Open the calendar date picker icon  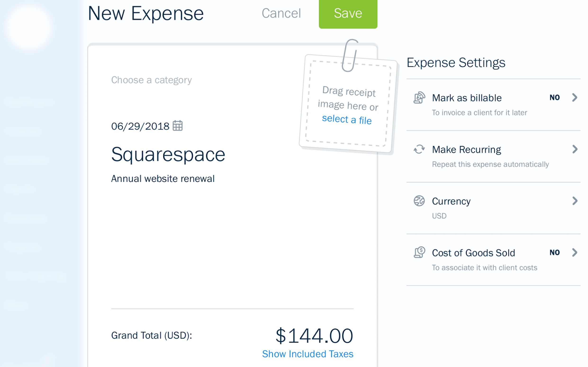point(177,126)
